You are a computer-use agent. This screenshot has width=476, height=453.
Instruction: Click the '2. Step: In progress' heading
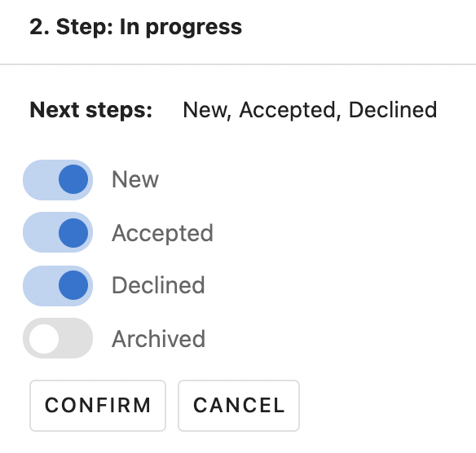coord(135,28)
